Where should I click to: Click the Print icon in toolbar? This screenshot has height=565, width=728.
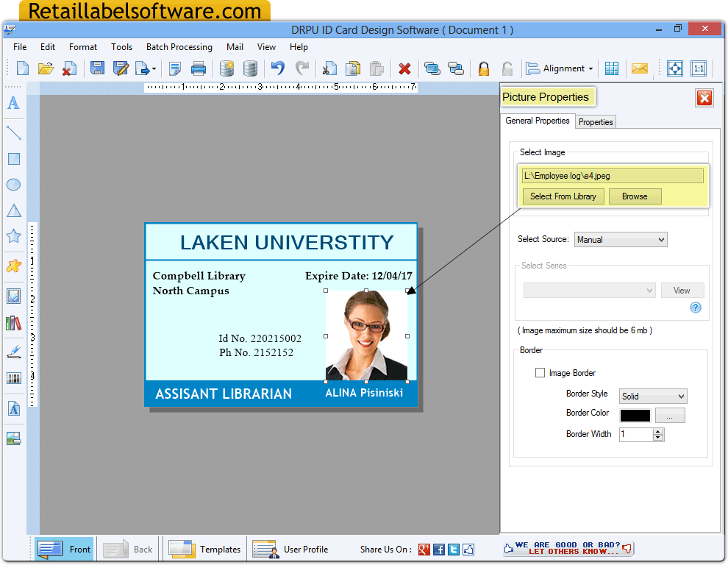point(199,68)
